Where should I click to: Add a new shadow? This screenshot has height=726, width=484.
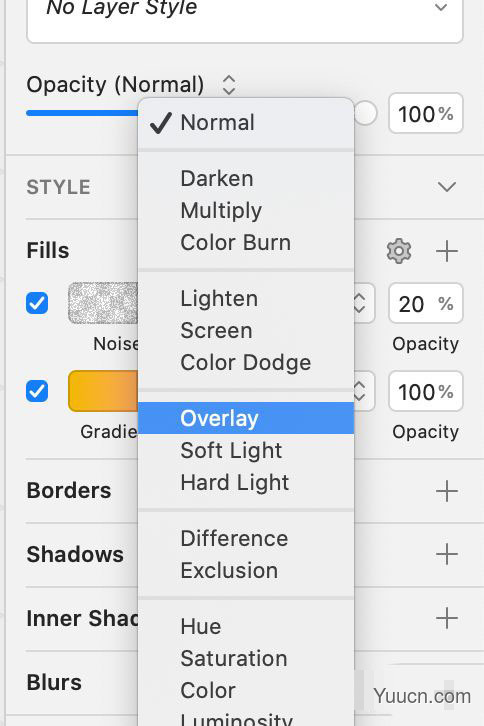[x=447, y=554]
